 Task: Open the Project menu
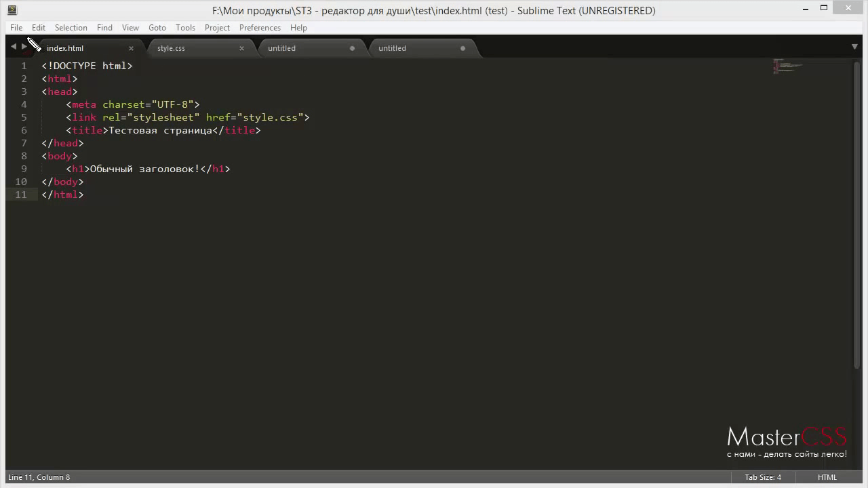[217, 28]
